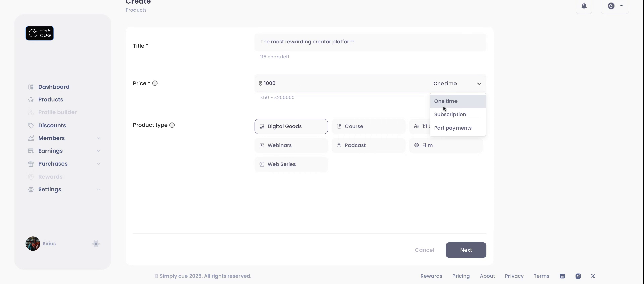Image resolution: width=644 pixels, height=284 pixels.
Task: Select Subscription from payment options
Action: [450, 114]
